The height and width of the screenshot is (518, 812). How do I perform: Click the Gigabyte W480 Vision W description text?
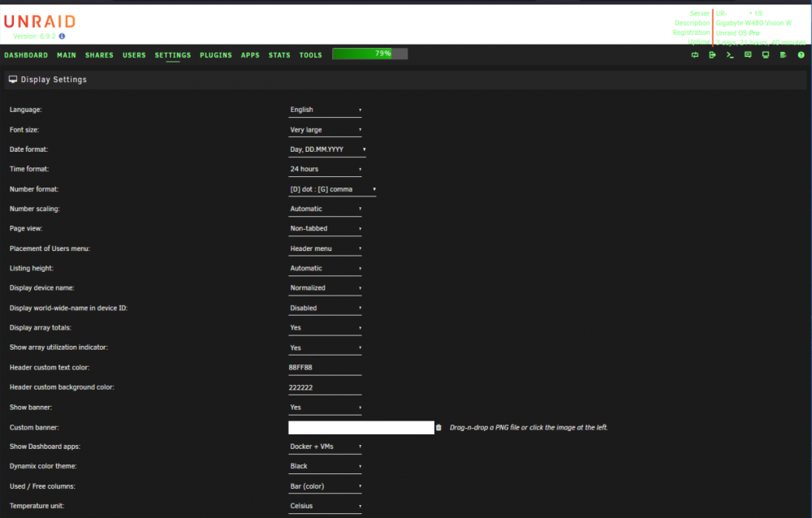pos(754,23)
